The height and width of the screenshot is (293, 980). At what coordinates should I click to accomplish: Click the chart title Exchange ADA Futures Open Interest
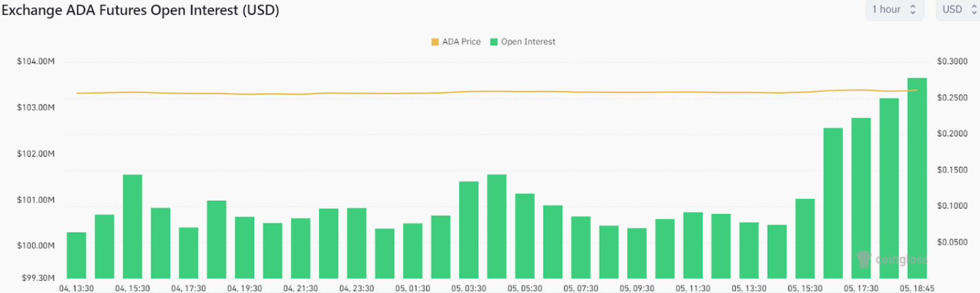click(x=140, y=11)
